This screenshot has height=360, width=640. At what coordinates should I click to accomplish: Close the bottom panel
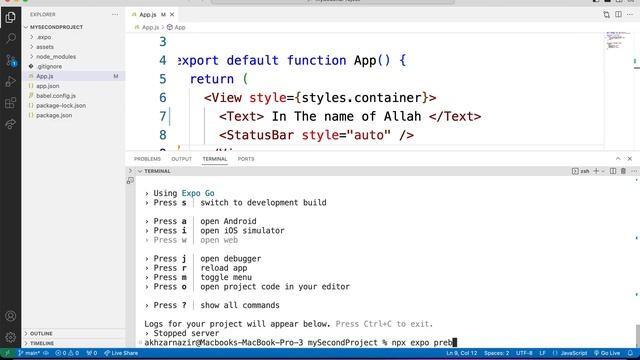coord(630,159)
